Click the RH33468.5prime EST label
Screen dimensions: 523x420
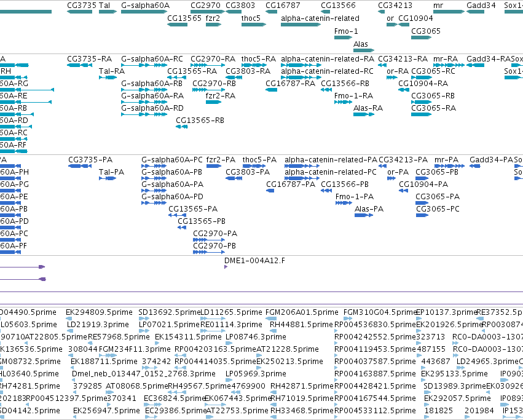point(302,411)
